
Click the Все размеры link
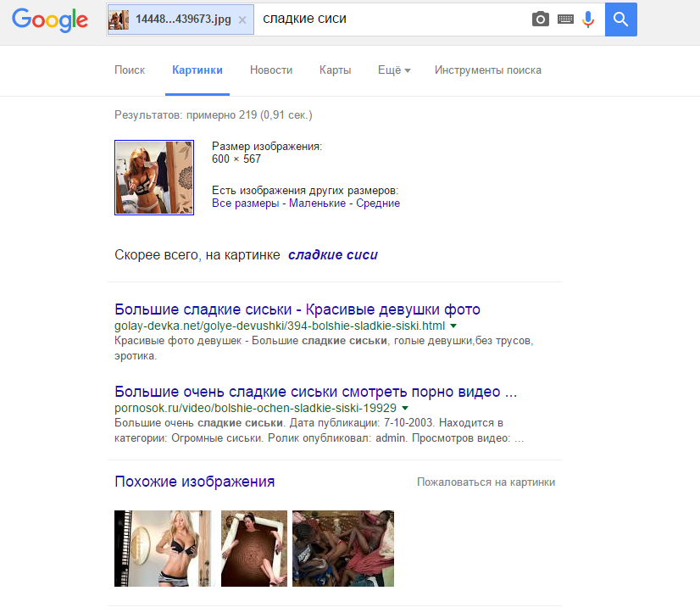pyautogui.click(x=245, y=203)
